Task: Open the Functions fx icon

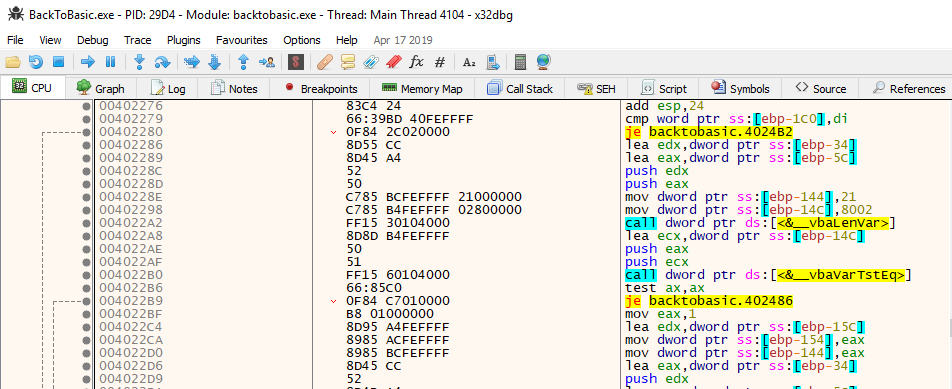Action: (416, 62)
